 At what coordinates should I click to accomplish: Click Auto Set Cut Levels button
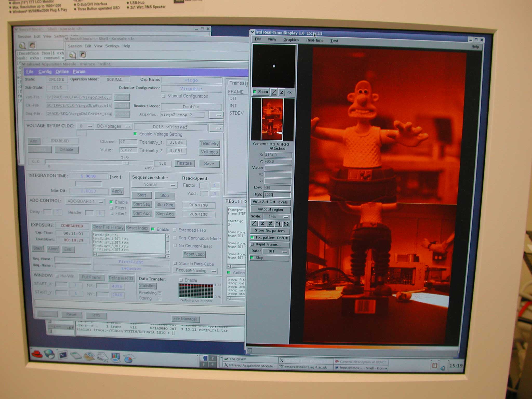(x=270, y=202)
